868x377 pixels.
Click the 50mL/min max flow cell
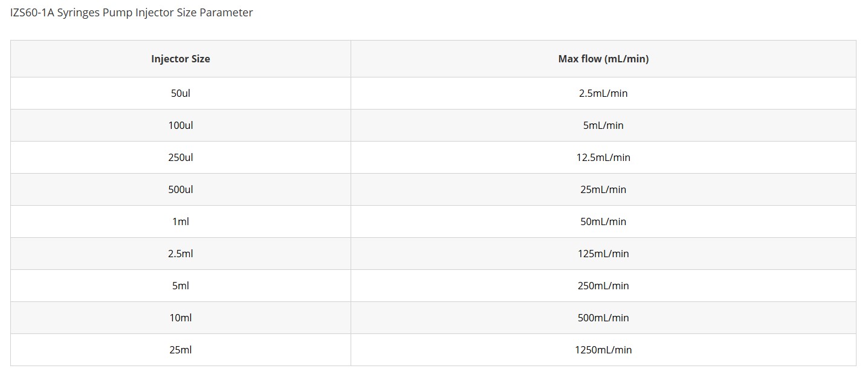[x=603, y=221]
